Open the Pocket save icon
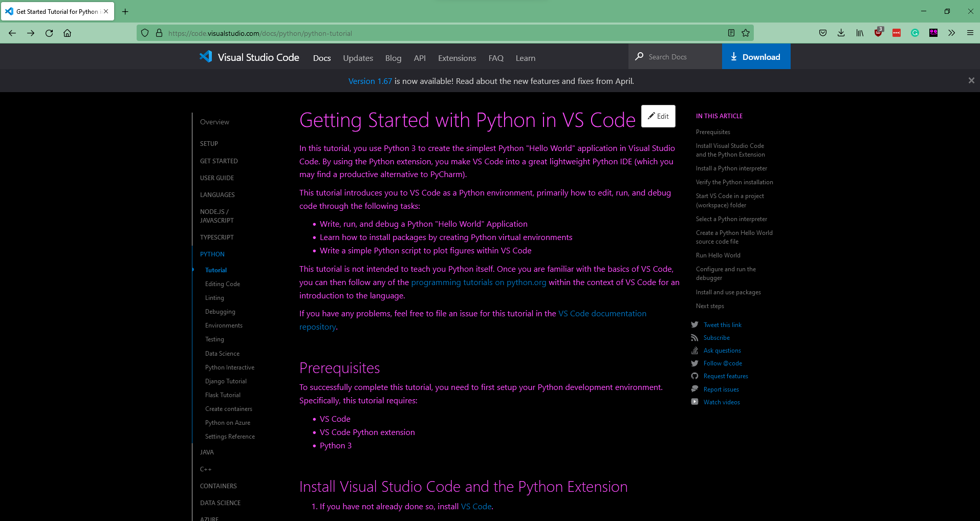This screenshot has height=521, width=980. pos(823,33)
